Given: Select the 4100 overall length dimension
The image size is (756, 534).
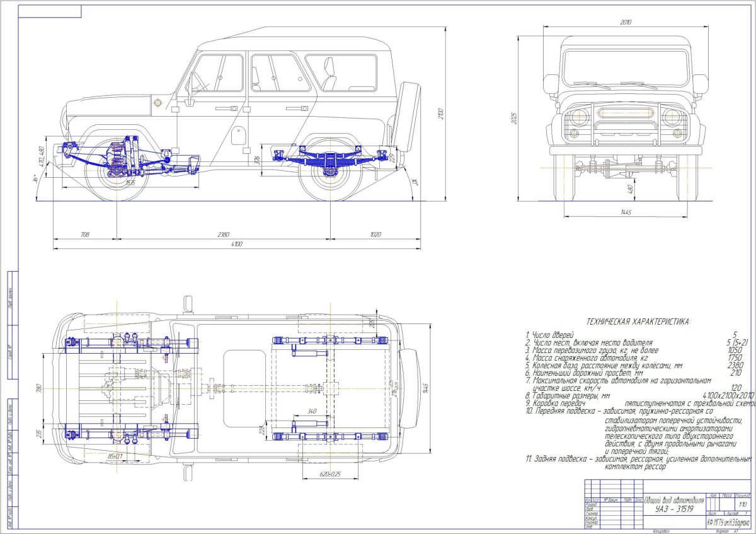Looking at the screenshot, I should coord(237,244).
